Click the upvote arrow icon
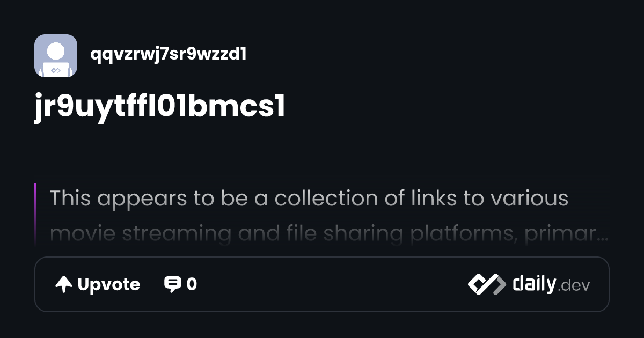This screenshot has height=338, width=644. 64,284
